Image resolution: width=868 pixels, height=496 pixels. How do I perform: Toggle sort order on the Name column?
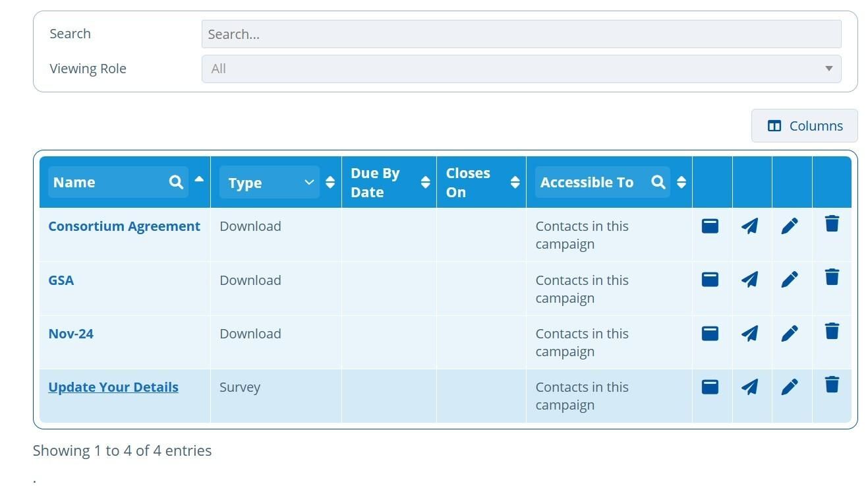[x=199, y=179]
